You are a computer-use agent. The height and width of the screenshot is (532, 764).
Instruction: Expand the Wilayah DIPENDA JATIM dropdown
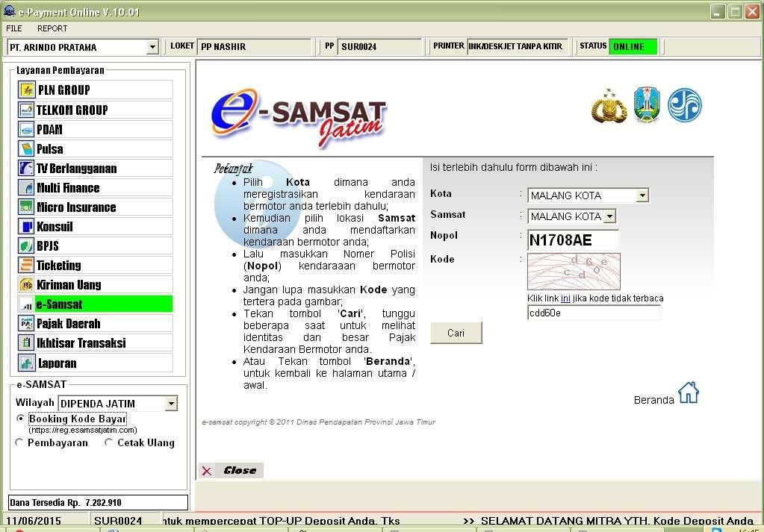tap(173, 403)
